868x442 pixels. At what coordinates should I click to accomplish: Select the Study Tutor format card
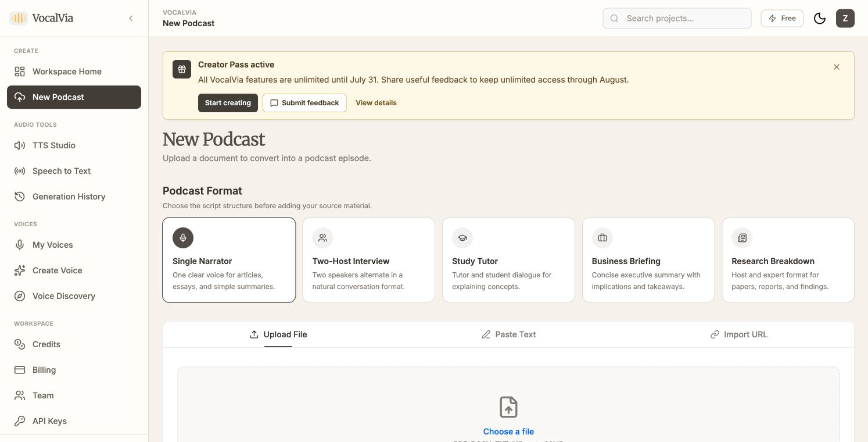508,260
